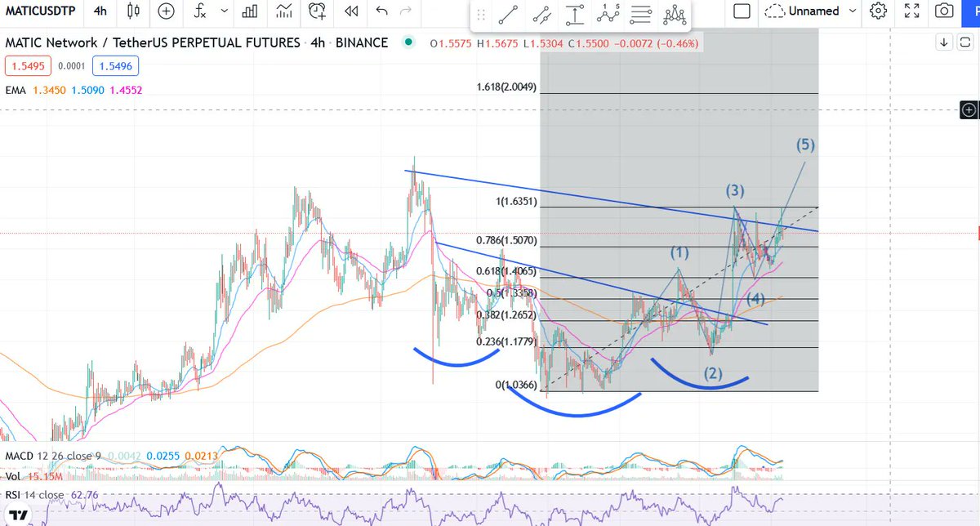Click the 0.382(1.2652) Fib level label

pyautogui.click(x=506, y=314)
